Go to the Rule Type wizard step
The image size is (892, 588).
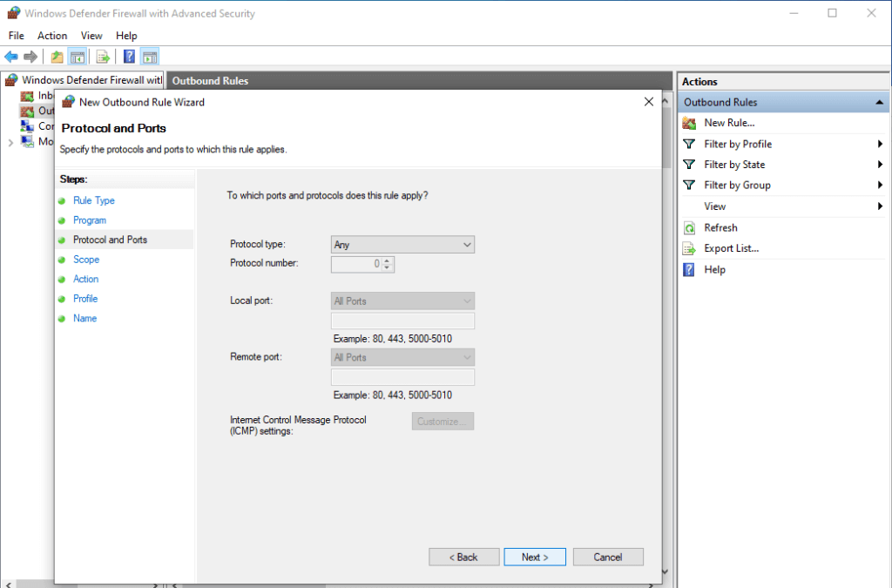[x=94, y=200]
